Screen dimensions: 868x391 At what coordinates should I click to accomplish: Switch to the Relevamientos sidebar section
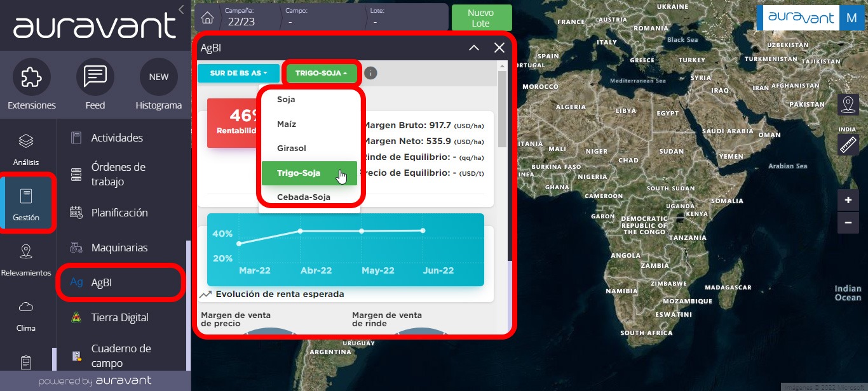pyautogui.click(x=26, y=260)
